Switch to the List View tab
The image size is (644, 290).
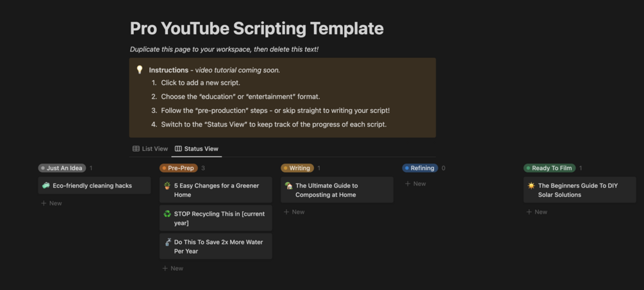[x=151, y=148]
